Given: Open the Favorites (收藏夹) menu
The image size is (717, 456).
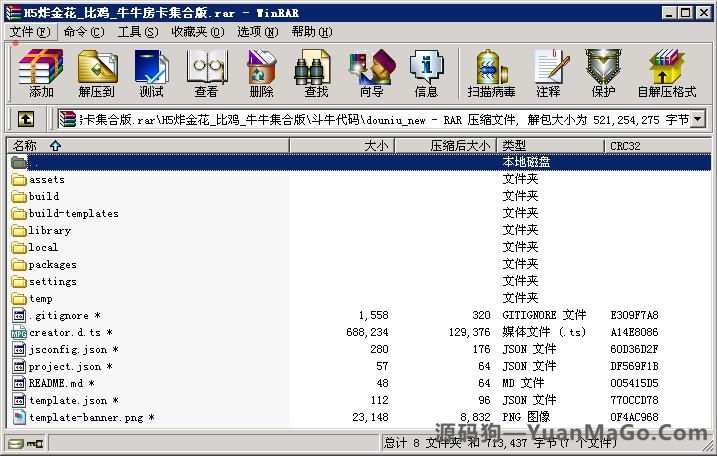Looking at the screenshot, I should coord(198,32).
